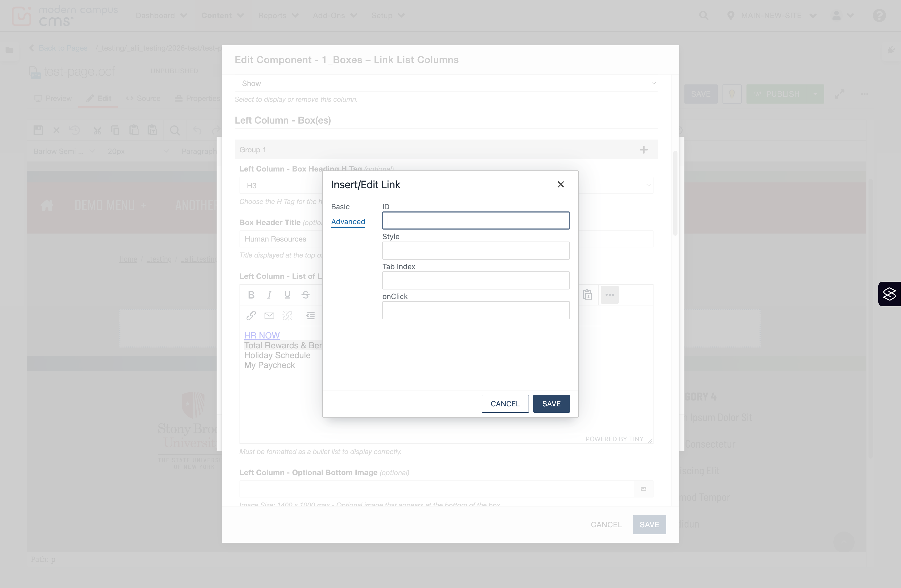Open the Add-Ons menu
The height and width of the screenshot is (588, 901).
tap(335, 15)
